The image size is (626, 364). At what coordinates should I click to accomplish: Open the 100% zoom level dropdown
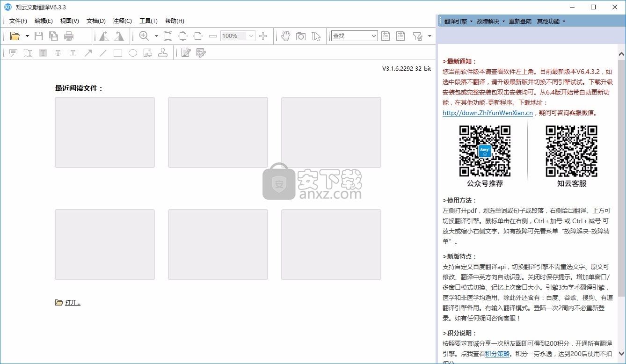[x=251, y=36]
